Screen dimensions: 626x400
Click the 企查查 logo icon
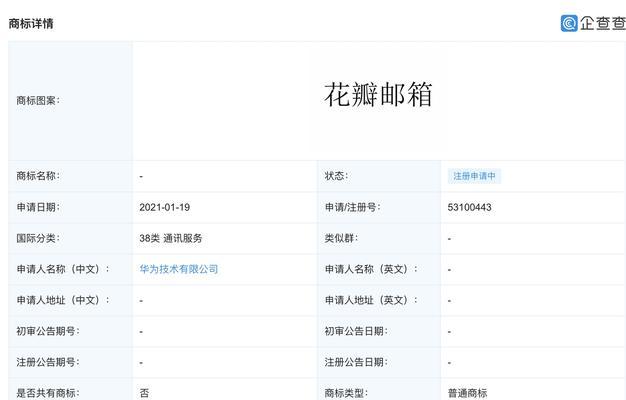pyautogui.click(x=569, y=23)
